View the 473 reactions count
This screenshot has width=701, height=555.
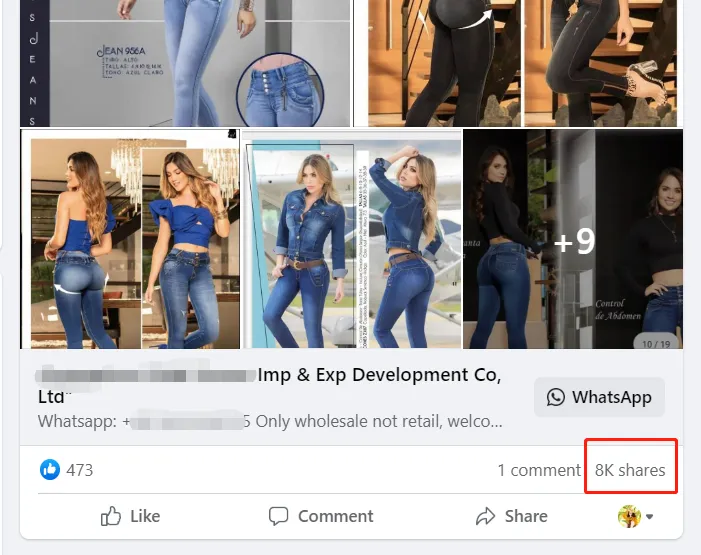click(x=79, y=470)
